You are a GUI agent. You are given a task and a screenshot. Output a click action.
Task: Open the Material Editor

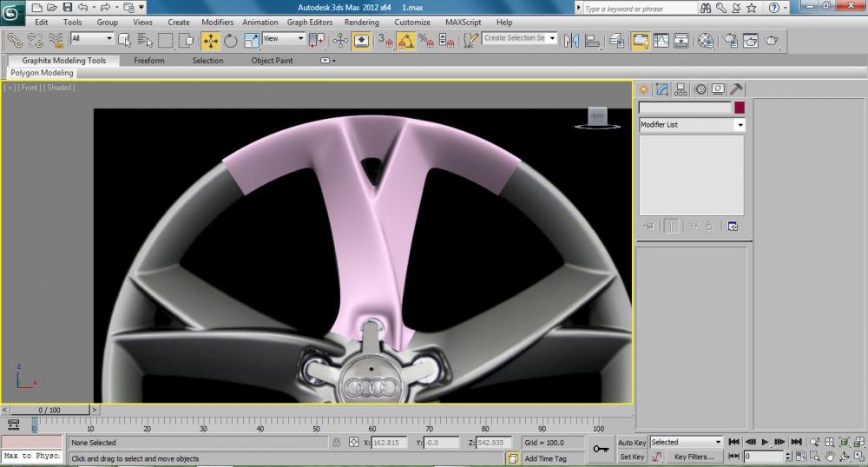[706, 40]
